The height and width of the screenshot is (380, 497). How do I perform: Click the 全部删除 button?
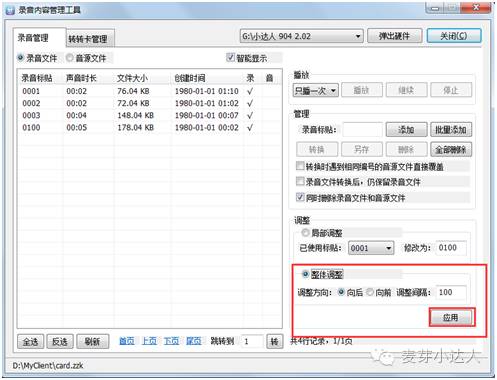tap(451, 149)
